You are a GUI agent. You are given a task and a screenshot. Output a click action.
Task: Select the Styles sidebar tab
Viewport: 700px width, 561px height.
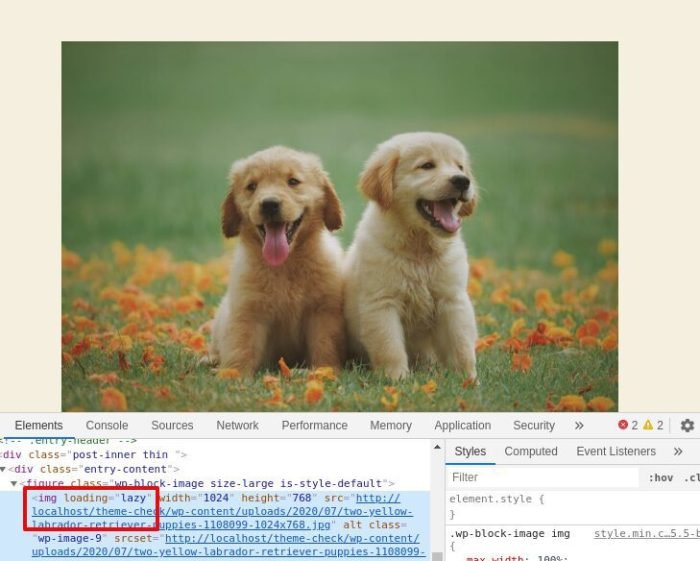tap(470, 451)
